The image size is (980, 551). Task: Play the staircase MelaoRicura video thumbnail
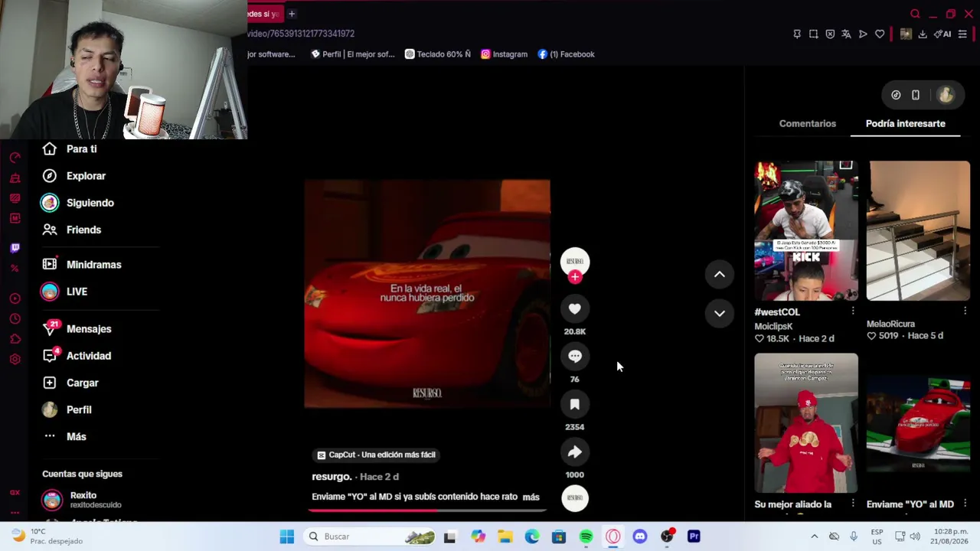918,230
